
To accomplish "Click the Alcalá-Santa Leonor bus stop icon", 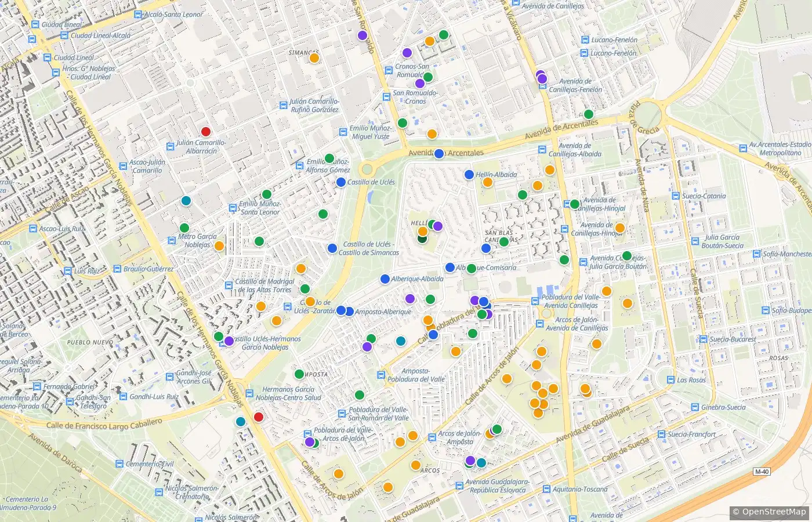I will coord(138,14).
